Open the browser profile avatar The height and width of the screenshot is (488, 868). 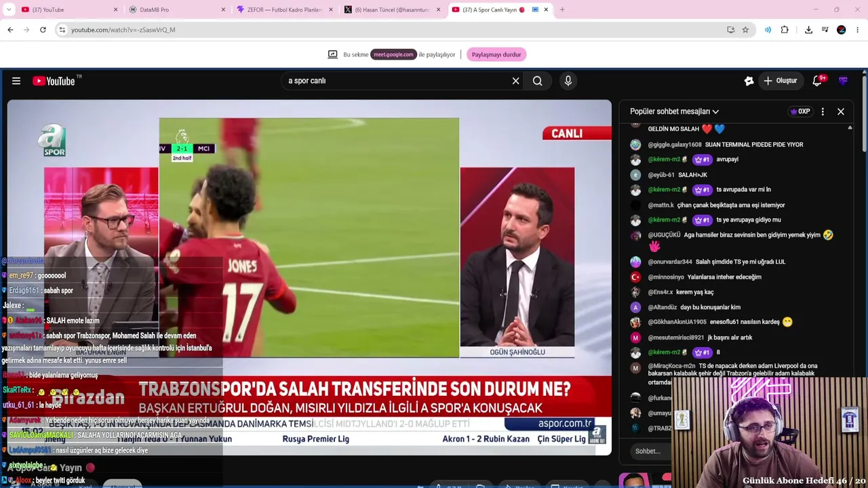pyautogui.click(x=842, y=30)
